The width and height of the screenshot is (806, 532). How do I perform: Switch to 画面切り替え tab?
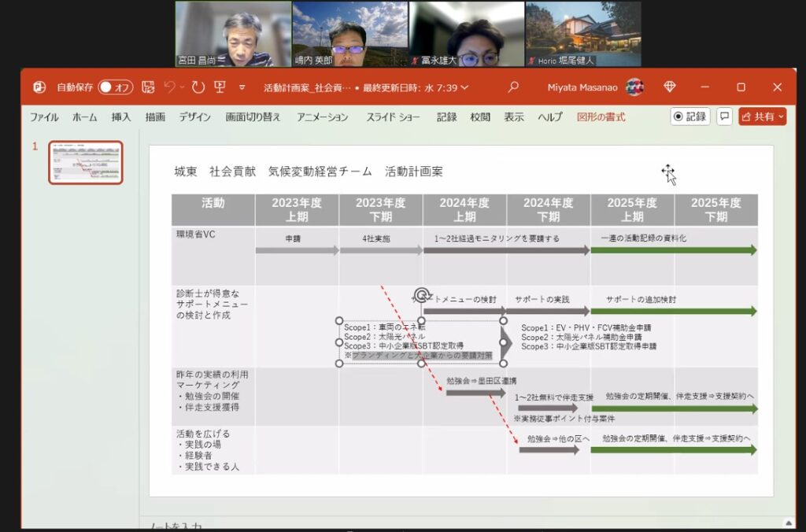pyautogui.click(x=253, y=117)
